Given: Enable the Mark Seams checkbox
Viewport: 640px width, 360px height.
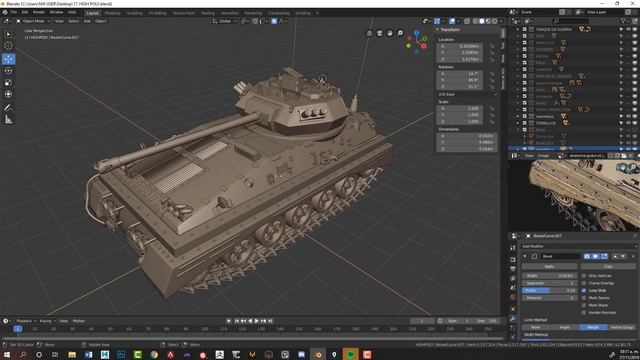Looking at the screenshot, I should tap(584, 298).
